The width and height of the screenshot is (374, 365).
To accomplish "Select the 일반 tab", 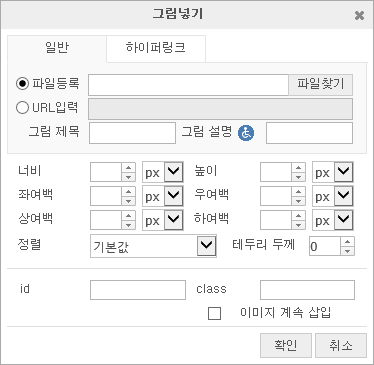I will click(57, 48).
